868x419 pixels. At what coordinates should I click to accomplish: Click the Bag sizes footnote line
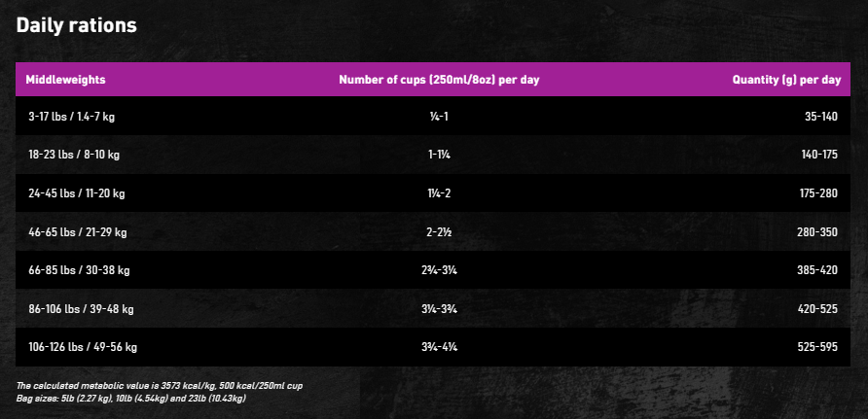pyautogui.click(x=130, y=398)
